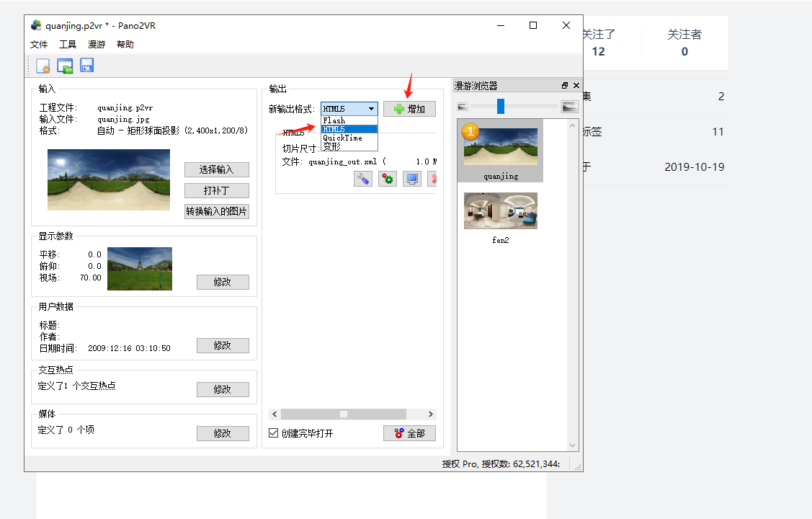Click the 选择输入 button
812x519 pixels.
(x=216, y=170)
